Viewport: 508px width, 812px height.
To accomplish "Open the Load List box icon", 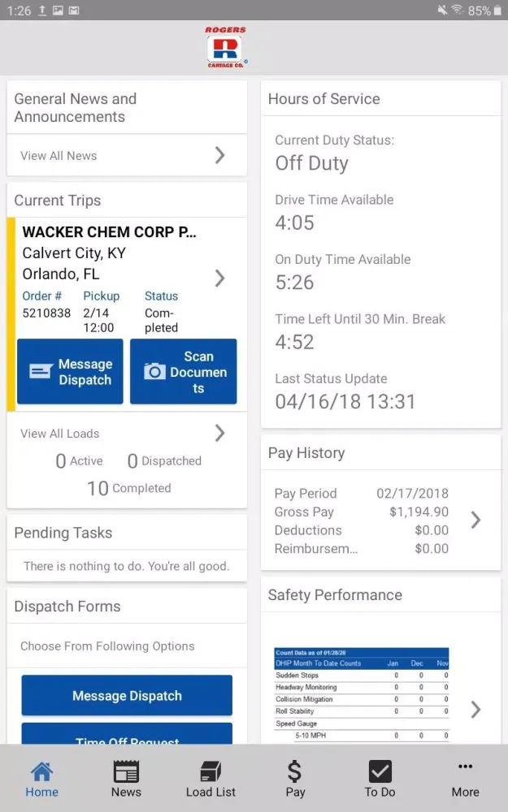I will click(x=211, y=771).
